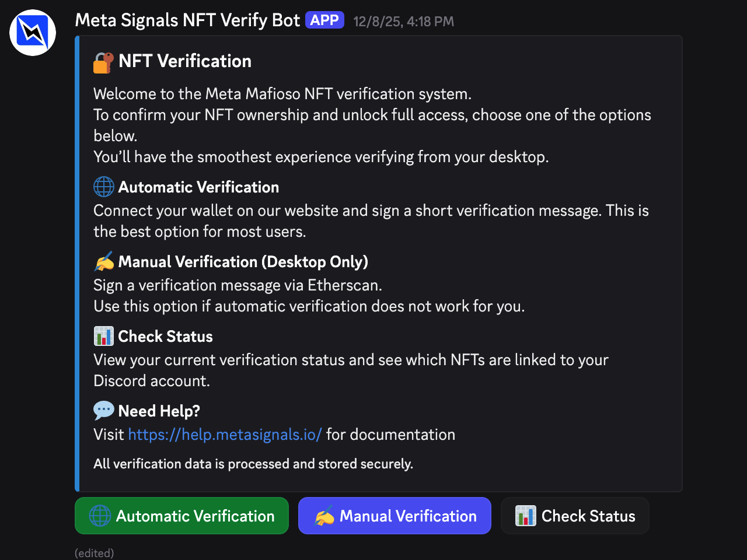Viewport: 747px width, 560px height.
Task: Click the footer text about secure verification data
Action: 253,464
